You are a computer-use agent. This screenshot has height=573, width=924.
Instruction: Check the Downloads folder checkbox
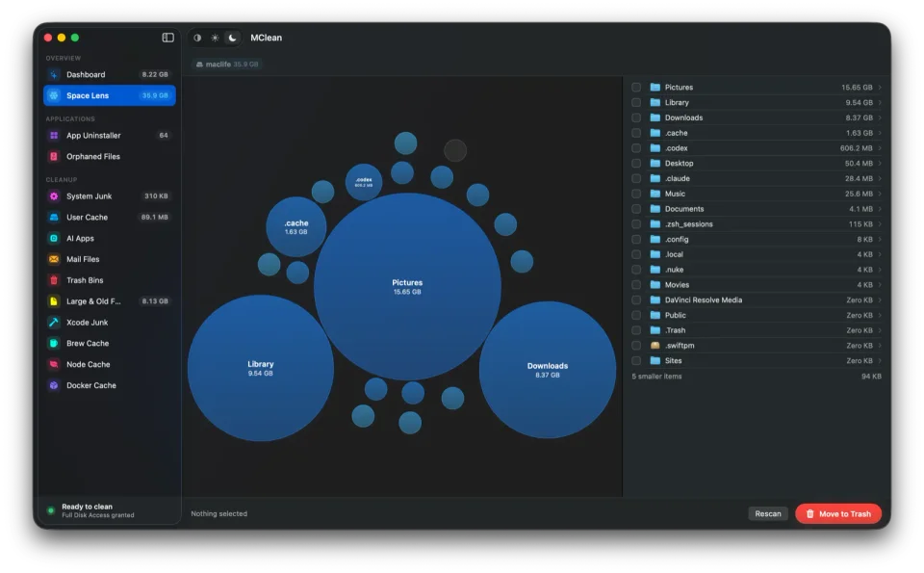tap(636, 117)
